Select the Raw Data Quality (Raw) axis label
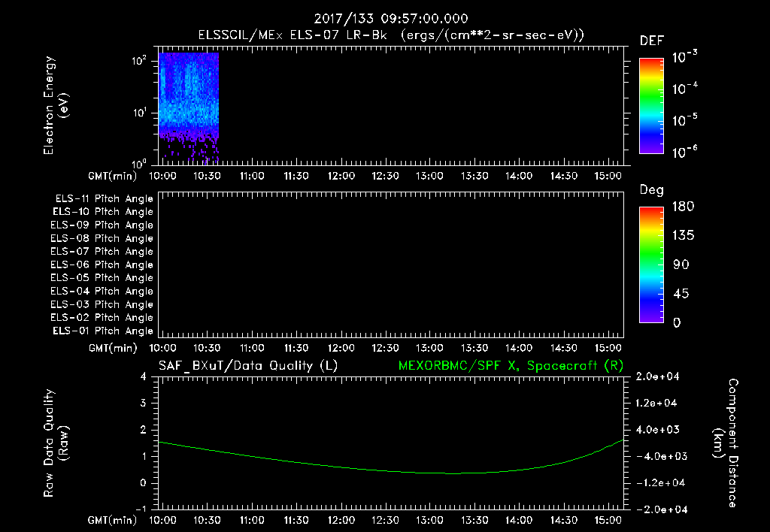The width and height of the screenshot is (770, 532). click(x=56, y=443)
